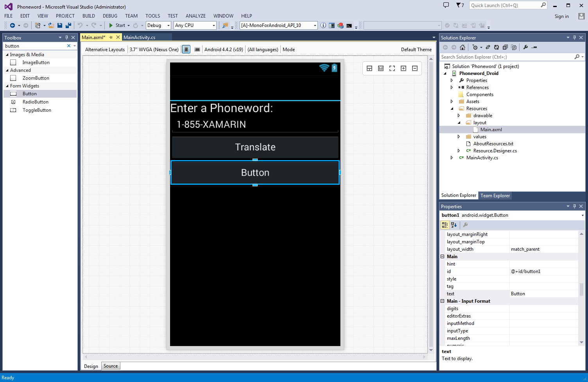
Task: Switch designer to portrait orientation
Action: point(186,50)
